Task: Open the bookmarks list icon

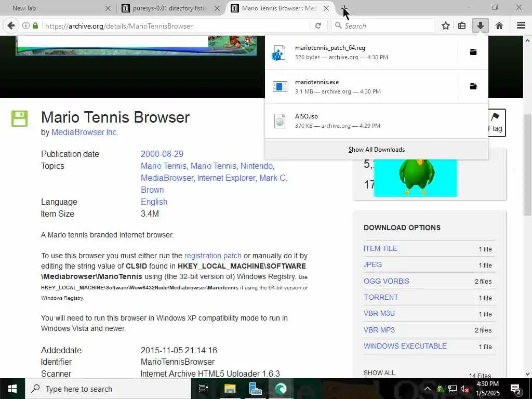Action: pos(462,26)
